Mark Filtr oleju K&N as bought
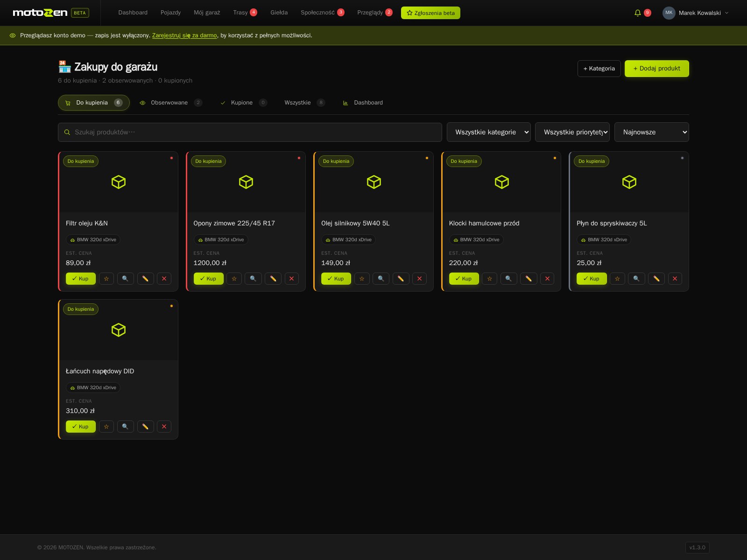 click(81, 279)
